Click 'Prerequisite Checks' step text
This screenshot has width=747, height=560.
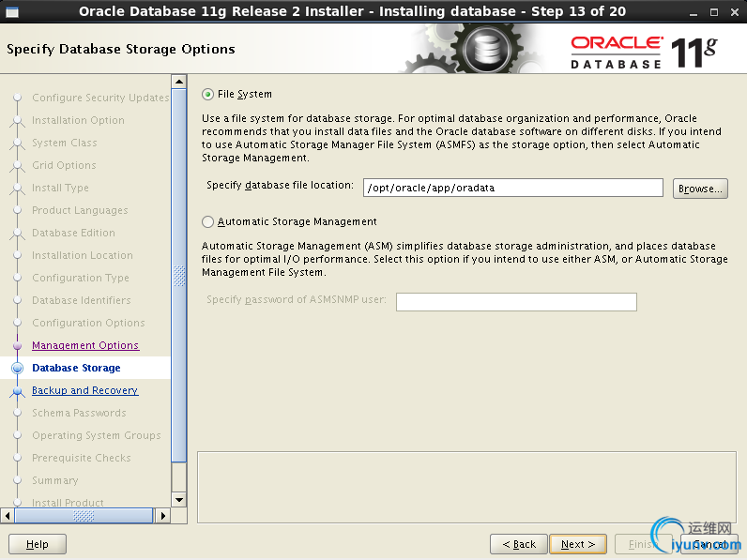click(82, 458)
